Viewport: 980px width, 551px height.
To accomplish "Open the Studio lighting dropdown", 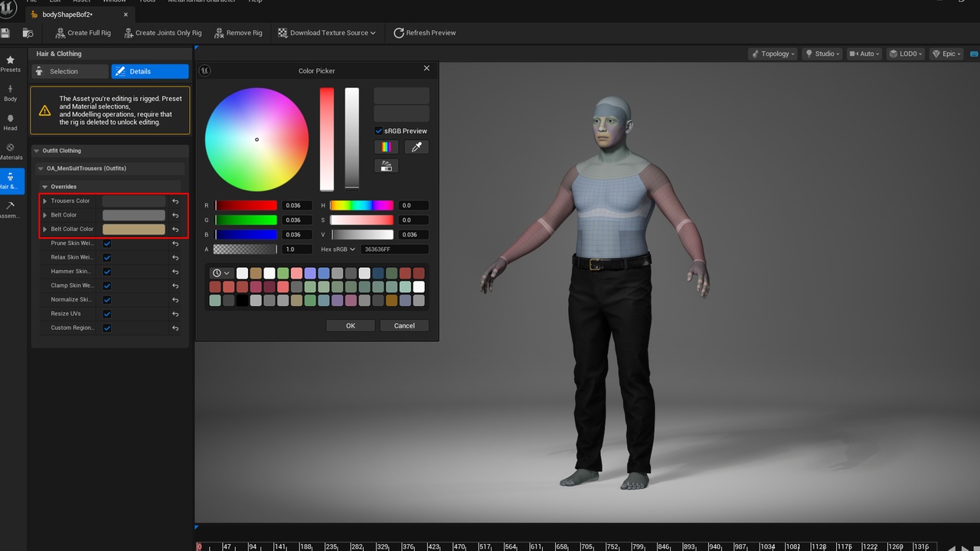I will coord(822,54).
